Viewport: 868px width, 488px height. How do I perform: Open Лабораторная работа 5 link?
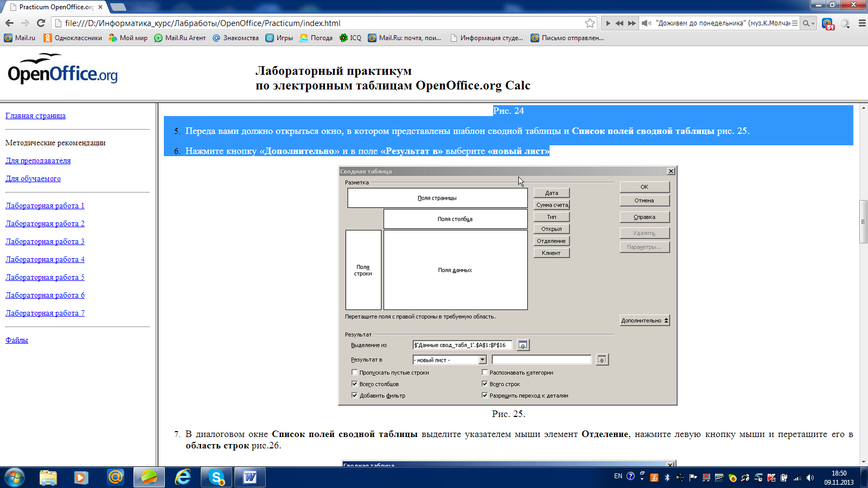[45, 277]
